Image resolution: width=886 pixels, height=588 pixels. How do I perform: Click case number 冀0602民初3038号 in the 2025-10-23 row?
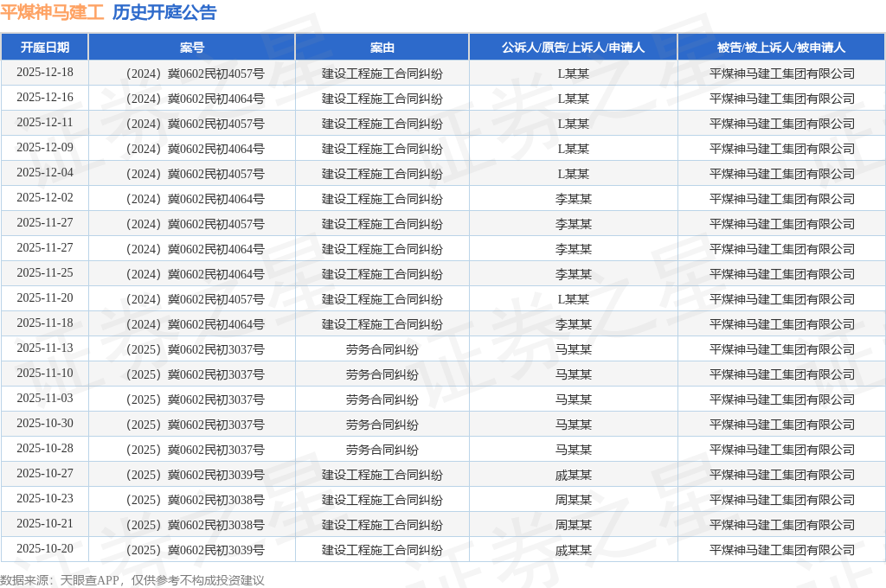pyautogui.click(x=192, y=500)
